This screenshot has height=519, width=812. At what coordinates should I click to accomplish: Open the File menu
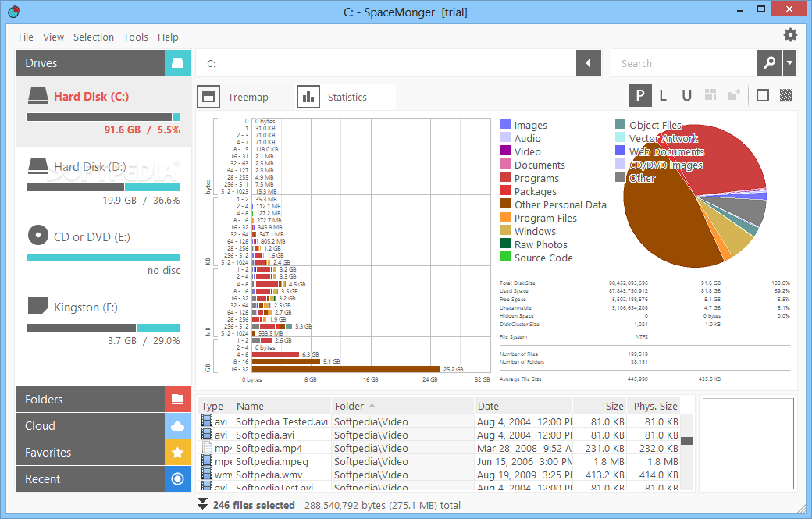click(26, 37)
